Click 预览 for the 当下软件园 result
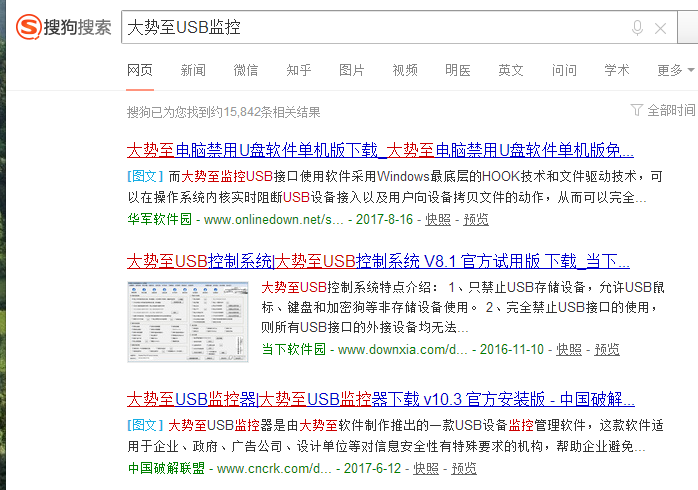 [607, 349]
